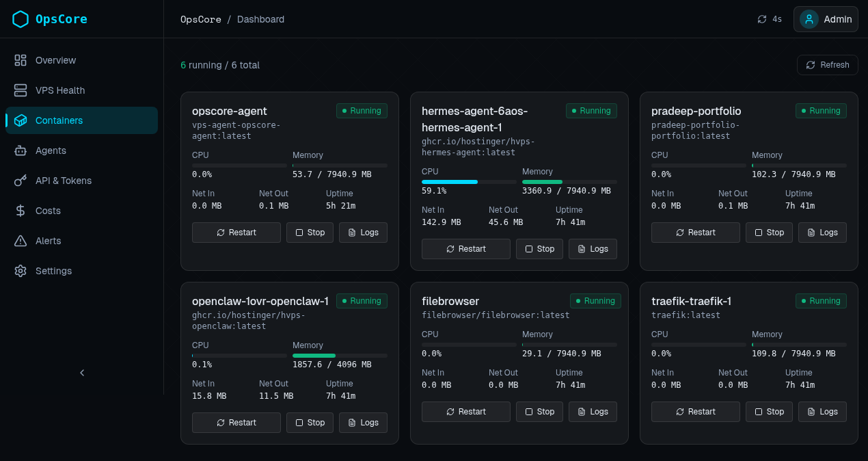
Task: Click the pradeep-portfolio card title
Action: (x=696, y=111)
